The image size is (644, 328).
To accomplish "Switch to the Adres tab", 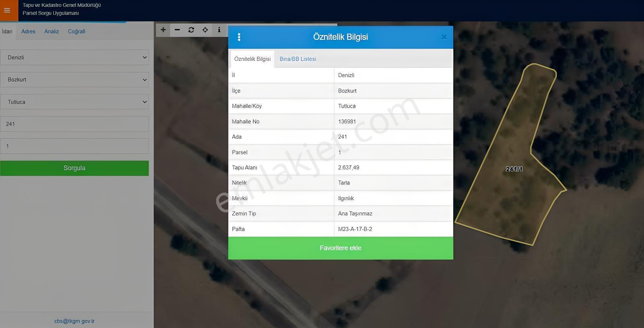I will 28,31.
